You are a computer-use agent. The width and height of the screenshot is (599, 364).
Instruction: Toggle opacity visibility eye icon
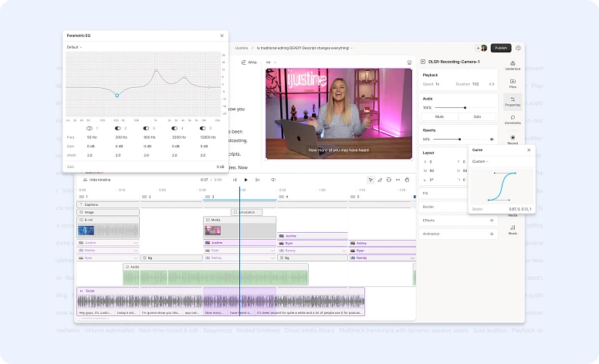pyautogui.click(x=492, y=140)
